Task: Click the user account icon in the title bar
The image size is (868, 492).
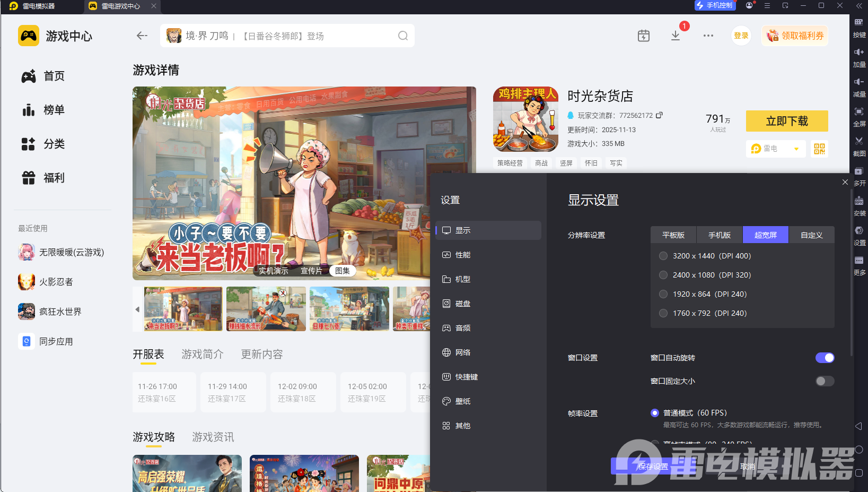Action: [x=749, y=5]
